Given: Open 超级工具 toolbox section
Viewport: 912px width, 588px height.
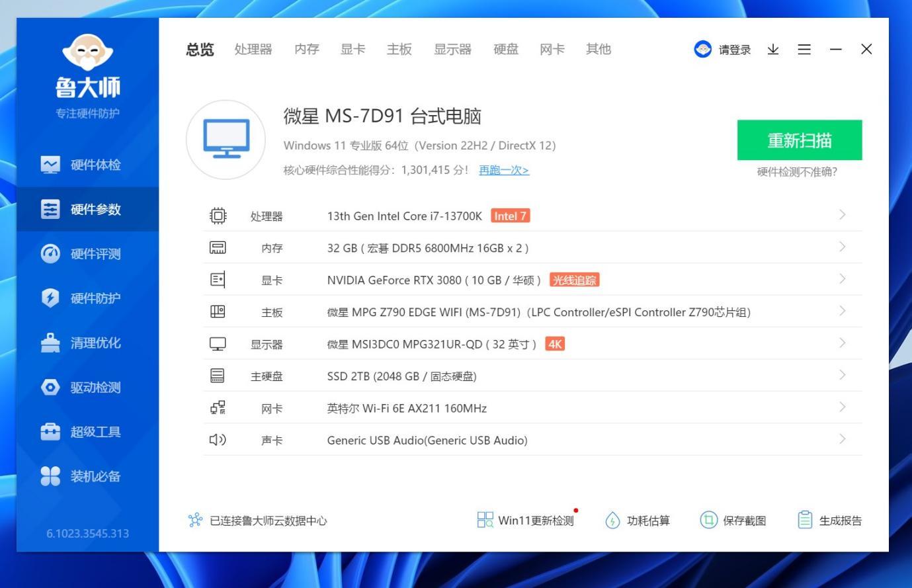Looking at the screenshot, I should click(87, 431).
